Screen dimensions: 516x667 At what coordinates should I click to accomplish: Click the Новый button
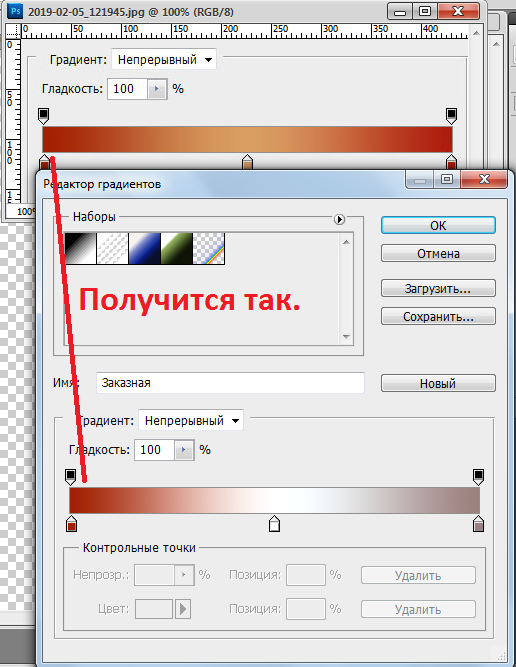(x=438, y=383)
